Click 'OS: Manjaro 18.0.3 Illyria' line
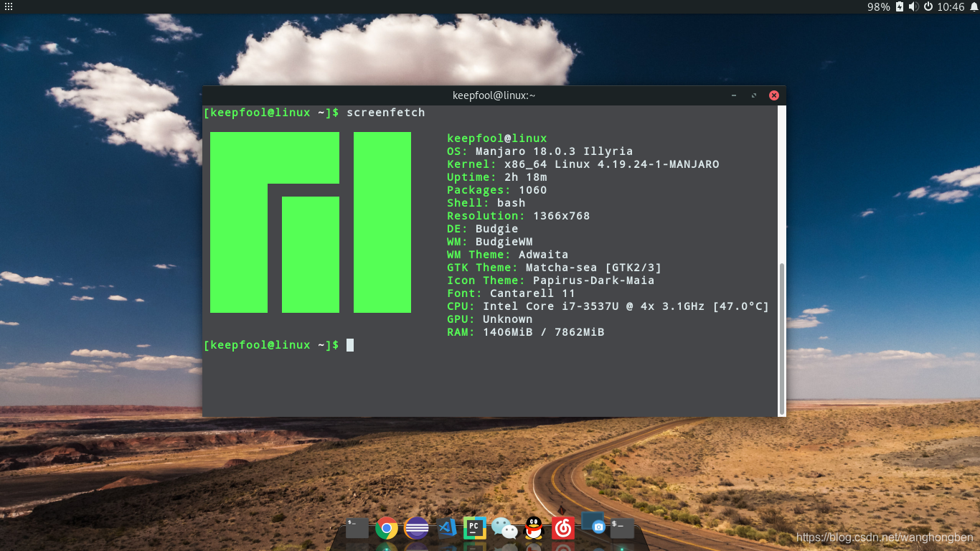 point(540,151)
